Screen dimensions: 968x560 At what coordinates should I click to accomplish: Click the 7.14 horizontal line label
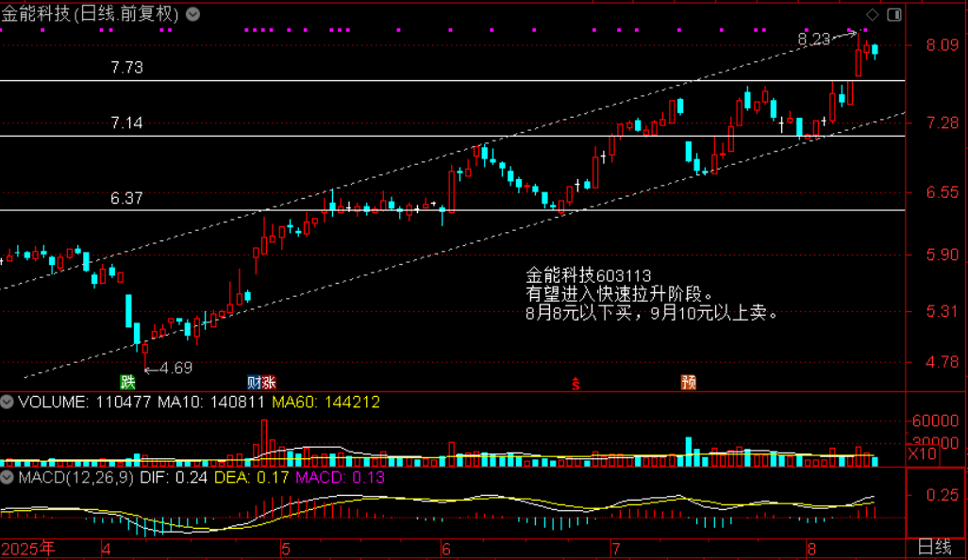(126, 123)
